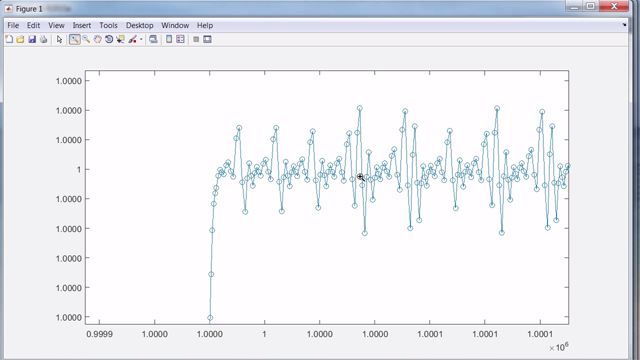Image resolution: width=640 pixels, height=360 pixels.
Task: Open a file using the folder icon
Action: 20,39
